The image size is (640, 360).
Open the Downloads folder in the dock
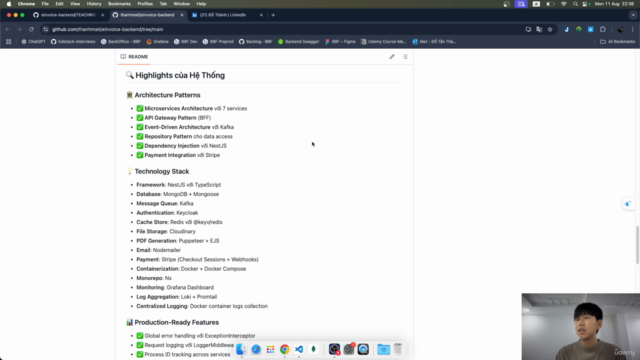pyautogui.click(x=384, y=349)
